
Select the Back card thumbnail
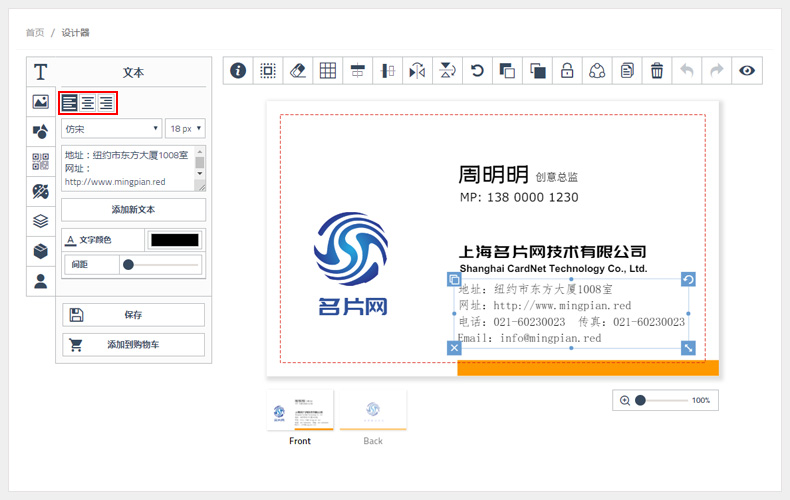(373, 410)
